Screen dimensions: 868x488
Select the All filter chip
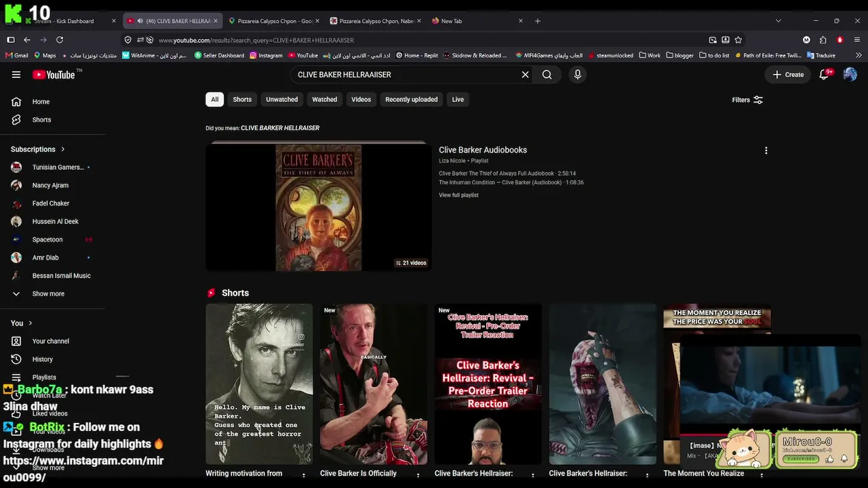click(x=214, y=100)
